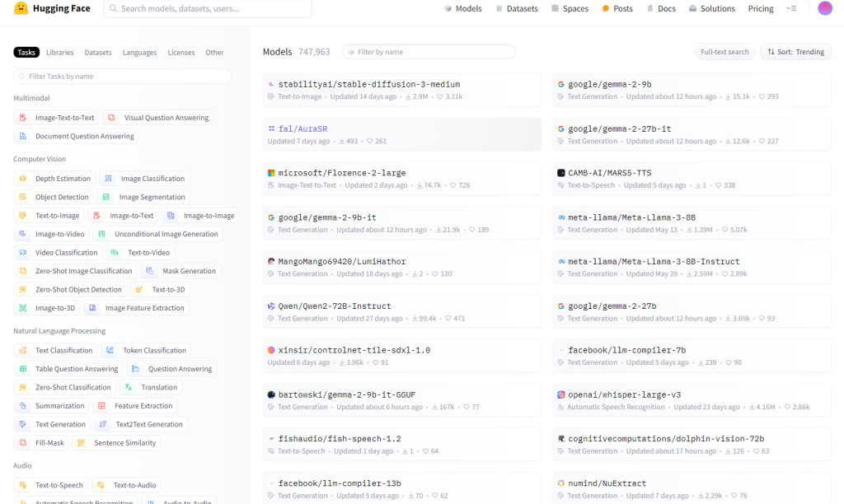The width and height of the screenshot is (844, 504).
Task: Select the Object Detection task icon
Action: pos(23,198)
